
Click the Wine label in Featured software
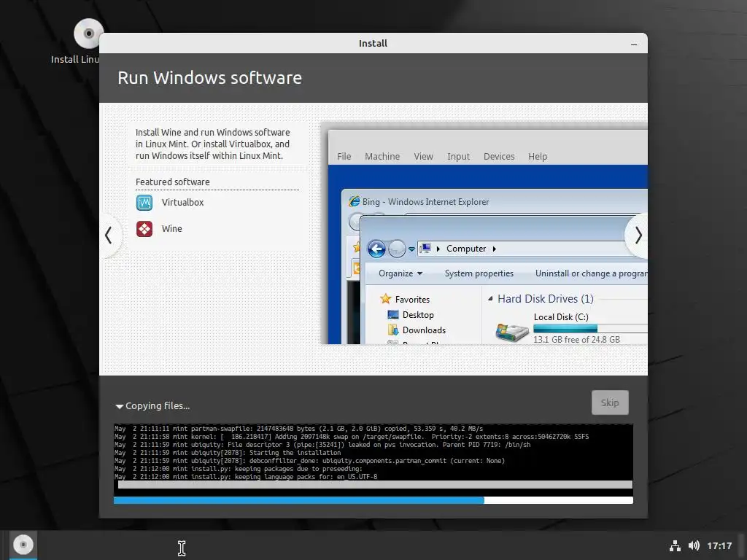coord(172,229)
